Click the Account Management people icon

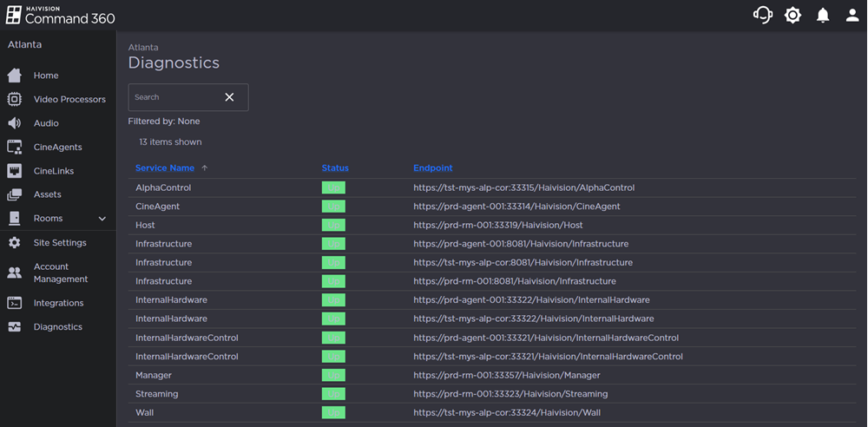15,273
